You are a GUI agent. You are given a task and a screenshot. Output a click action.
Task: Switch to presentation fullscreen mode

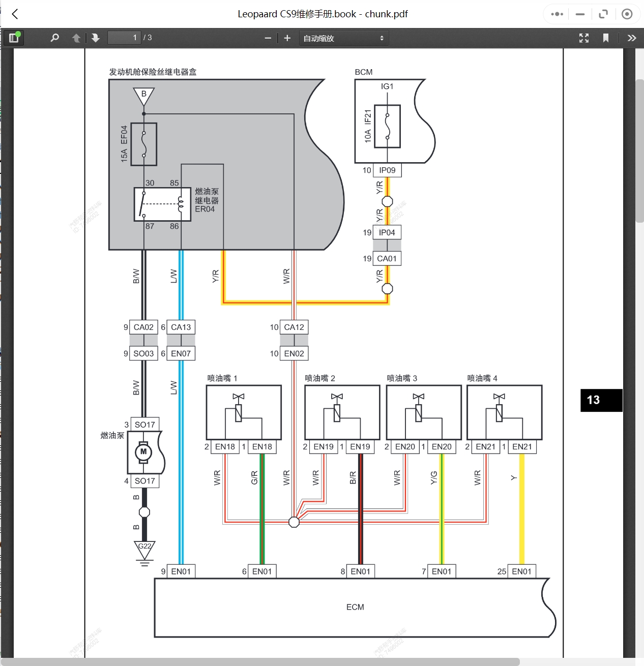pos(584,38)
